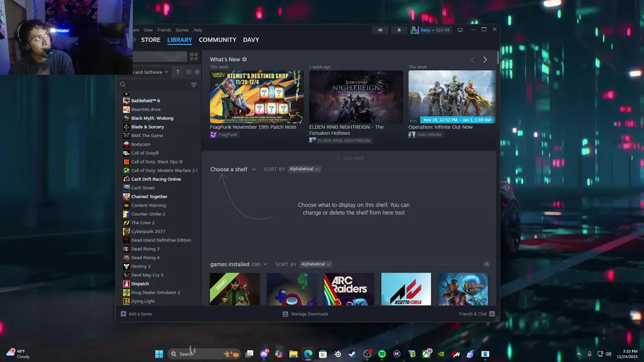Open the Windows Start menu
The height and width of the screenshot is (362, 644).
pos(159,354)
